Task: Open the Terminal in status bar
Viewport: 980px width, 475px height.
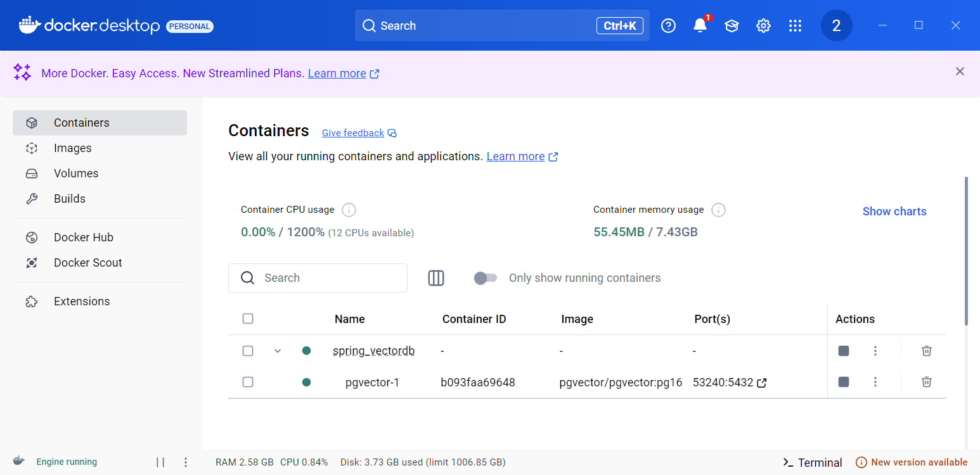Action: [813, 462]
